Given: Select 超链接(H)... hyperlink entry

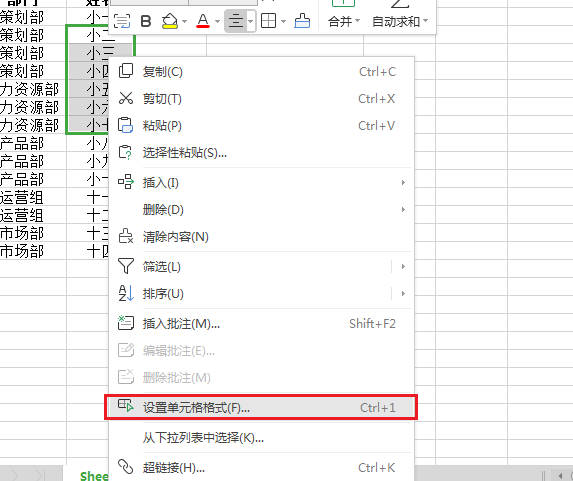Looking at the screenshot, I should click(262, 467).
